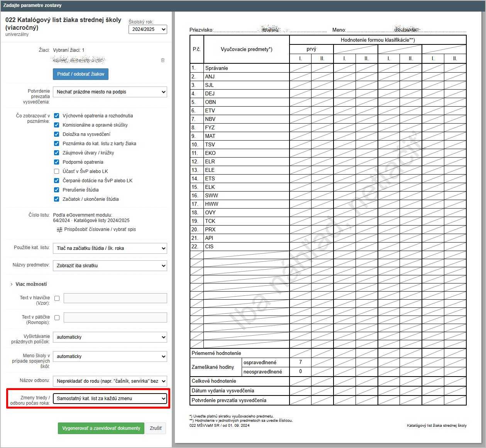
Task: Uncheck Prerušenie štúdia checkbox
Action: (57, 190)
